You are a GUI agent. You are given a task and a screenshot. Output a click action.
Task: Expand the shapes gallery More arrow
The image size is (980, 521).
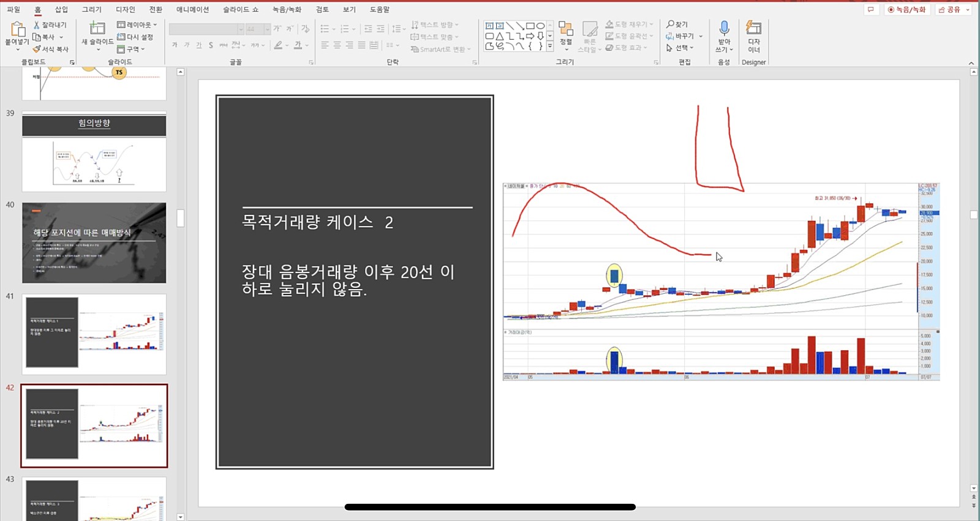pos(549,46)
